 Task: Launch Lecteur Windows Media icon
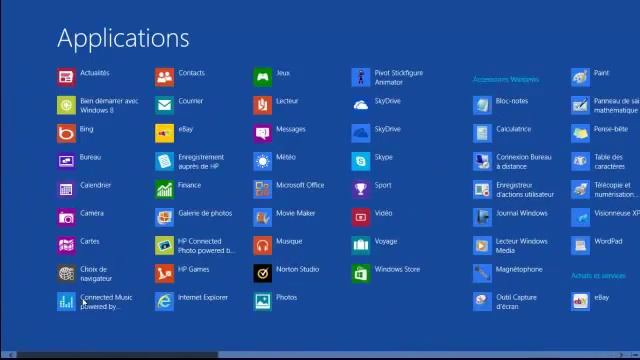pyautogui.click(x=482, y=245)
